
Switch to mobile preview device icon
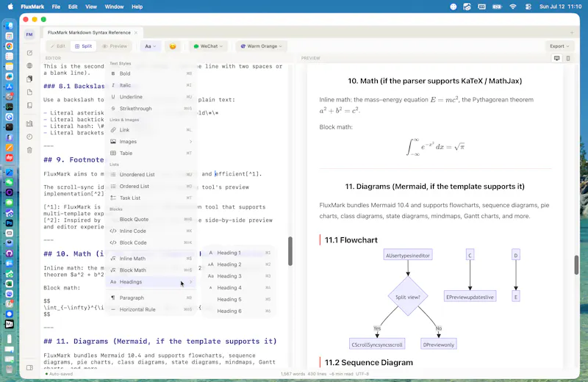pyautogui.click(x=568, y=58)
